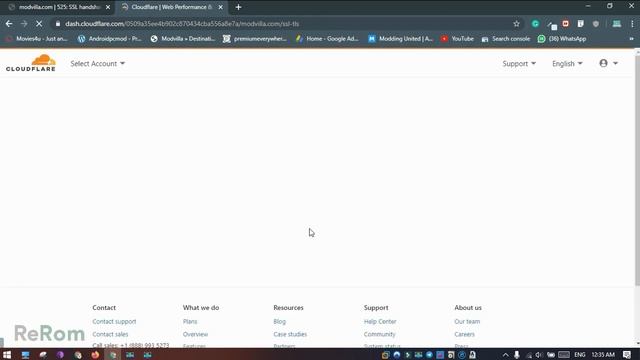Viewport: 640px width, 360px height.
Task: Open the Chrome three-dot menu
Action: (632, 24)
